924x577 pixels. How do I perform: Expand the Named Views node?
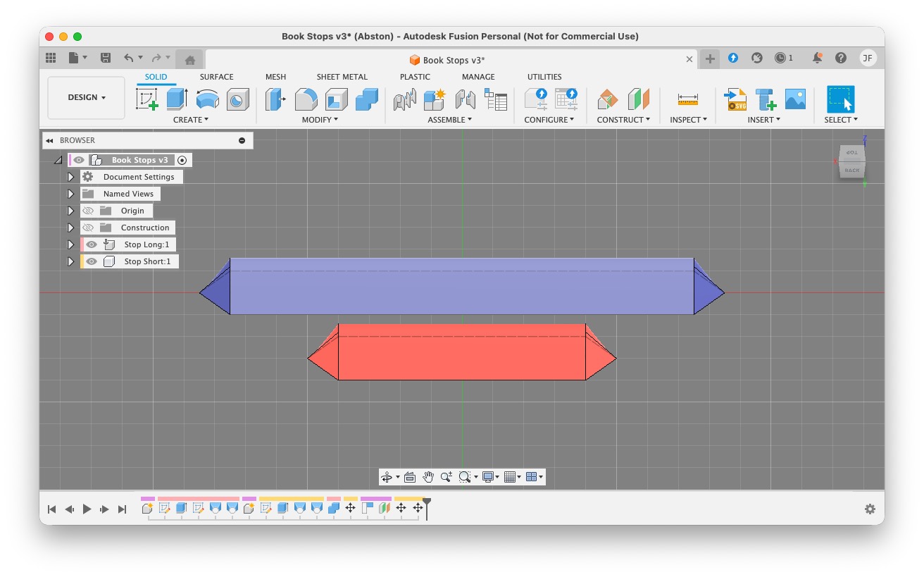point(70,194)
